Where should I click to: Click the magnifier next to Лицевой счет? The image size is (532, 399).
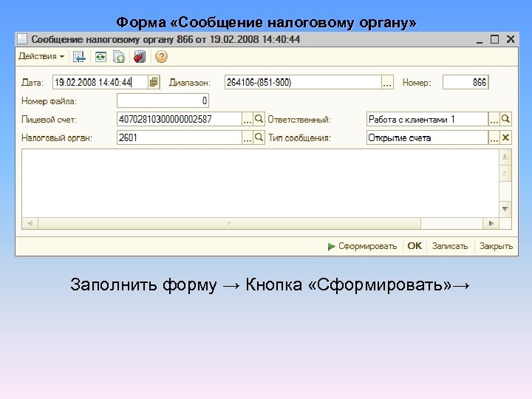point(259,119)
